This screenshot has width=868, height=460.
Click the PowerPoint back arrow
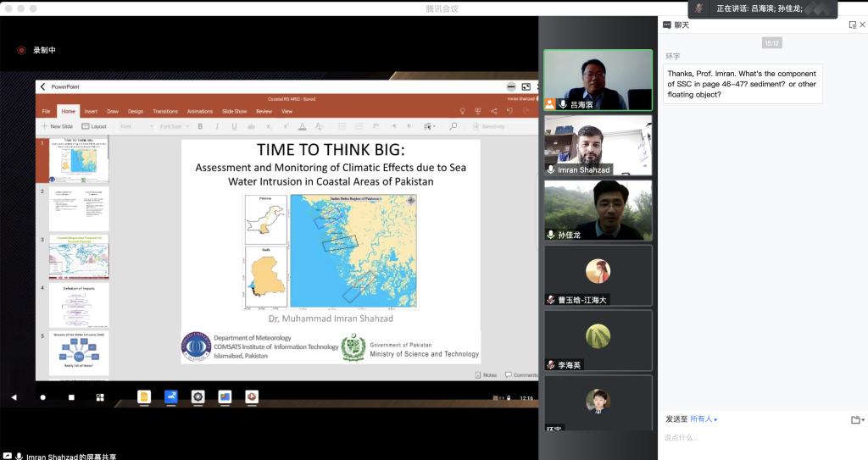pos(43,86)
